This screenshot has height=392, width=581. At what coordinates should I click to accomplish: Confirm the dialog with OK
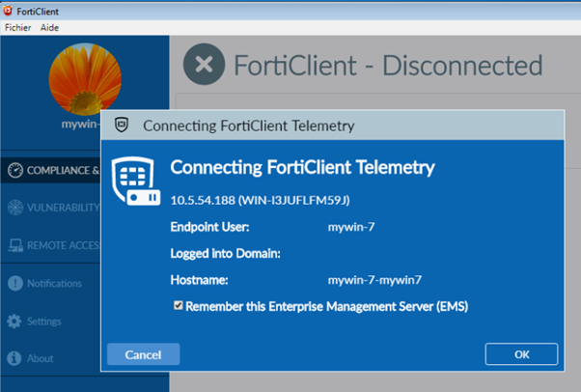pos(521,354)
